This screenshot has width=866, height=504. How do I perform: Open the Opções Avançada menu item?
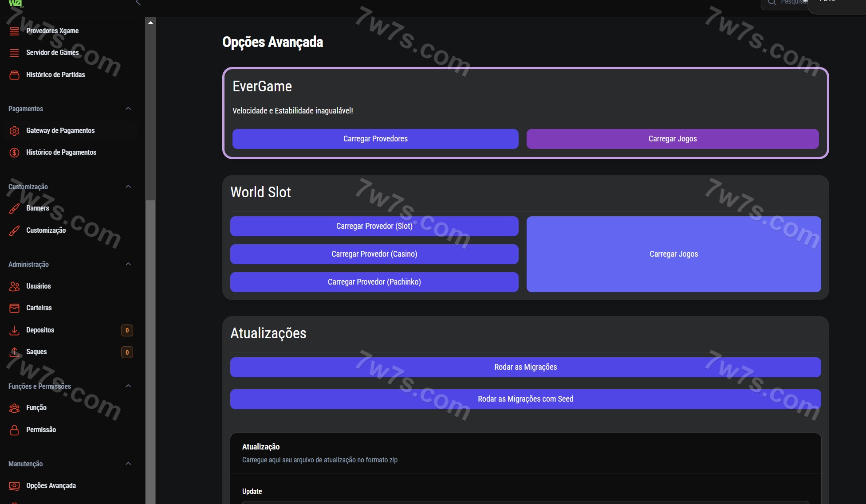(x=51, y=486)
